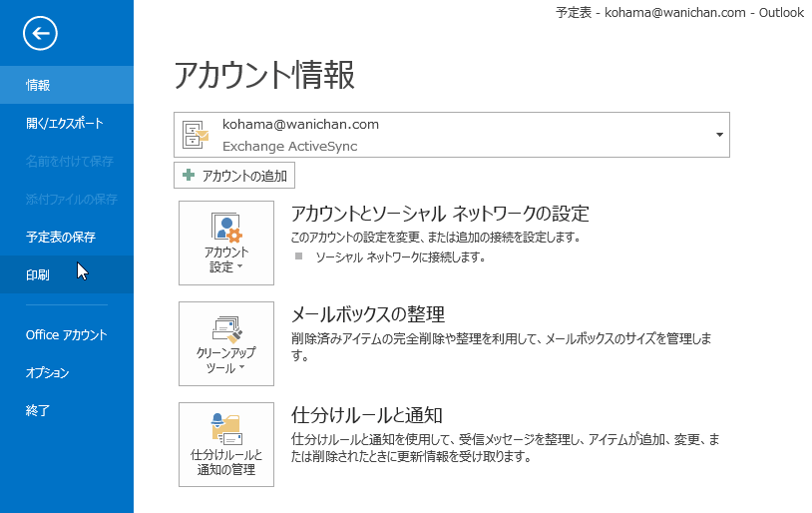Click the 仕分けルールと通知の管理 button
Viewport: 812px width, 513px height.
click(226, 444)
